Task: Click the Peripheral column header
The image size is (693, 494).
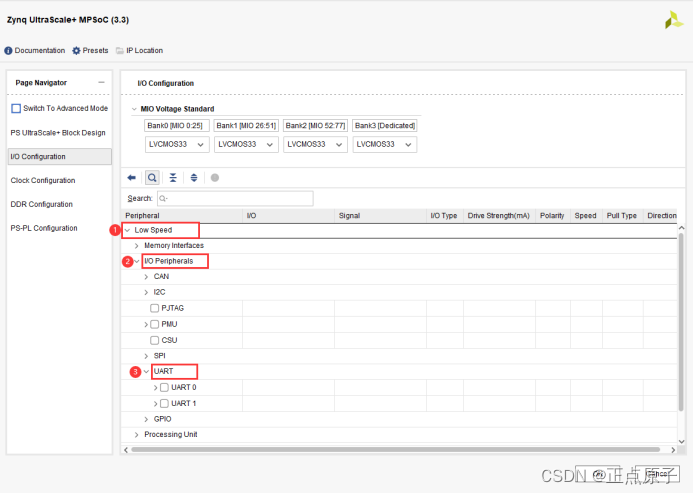Action: click(182, 216)
